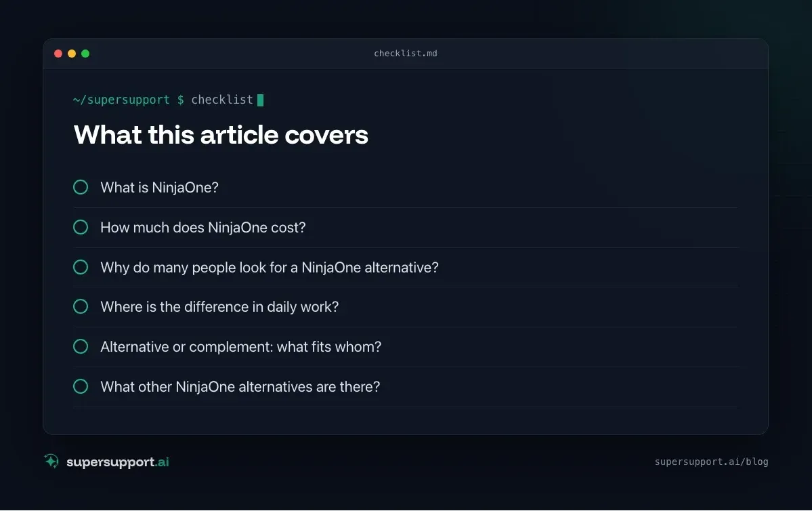Click the checklist.md window title
The image size is (812, 511).
pos(406,54)
